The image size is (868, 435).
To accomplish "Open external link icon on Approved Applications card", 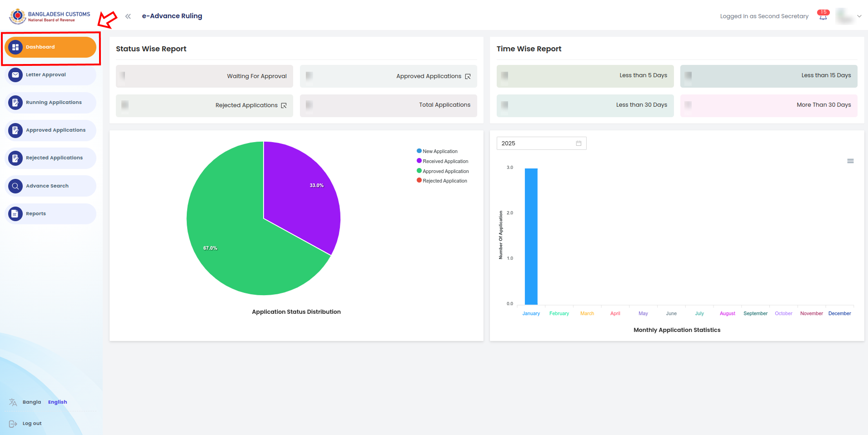I will [468, 76].
